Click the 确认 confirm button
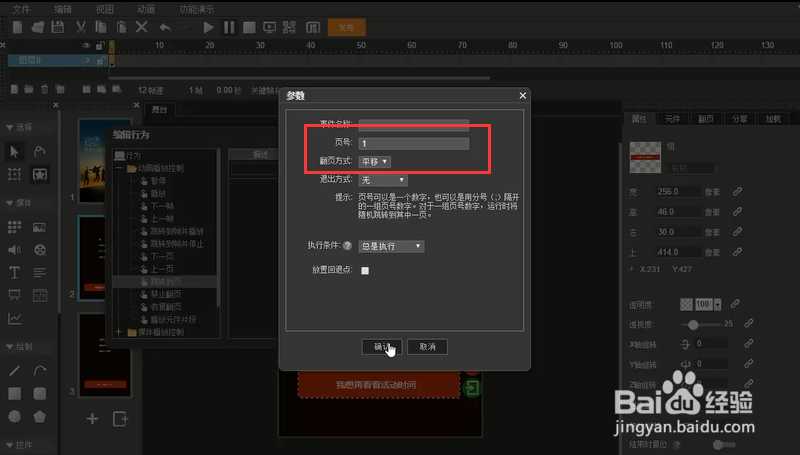 (382, 347)
